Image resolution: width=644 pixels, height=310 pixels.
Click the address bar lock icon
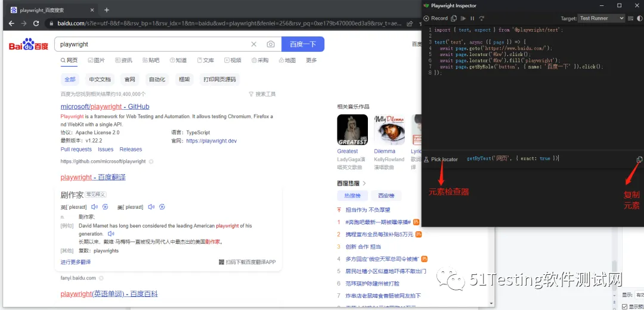[x=51, y=23]
